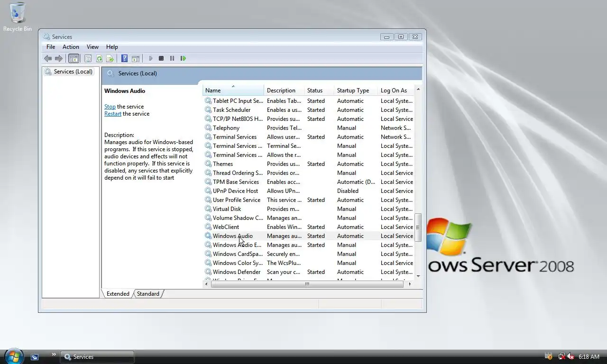Sort list by Log On As column
This screenshot has width=607, height=364.
click(396, 91)
